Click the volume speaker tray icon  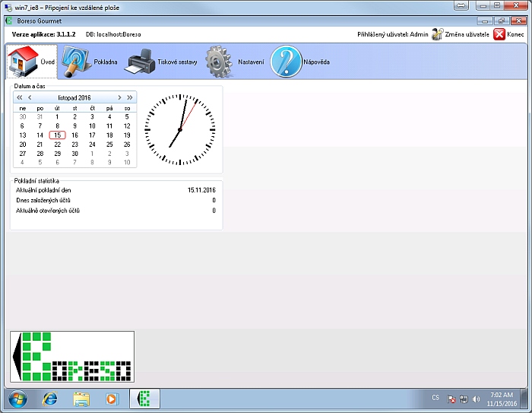tap(476, 399)
